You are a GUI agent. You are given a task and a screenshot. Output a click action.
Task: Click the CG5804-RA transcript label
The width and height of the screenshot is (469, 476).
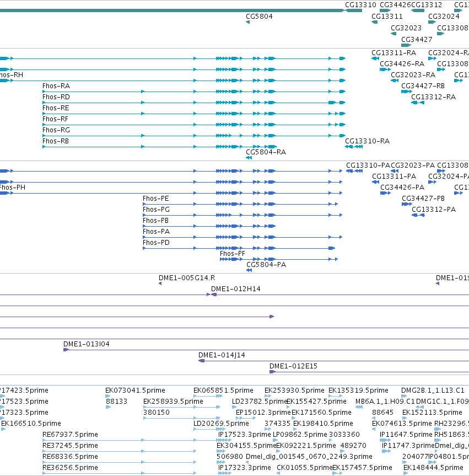[x=266, y=152]
